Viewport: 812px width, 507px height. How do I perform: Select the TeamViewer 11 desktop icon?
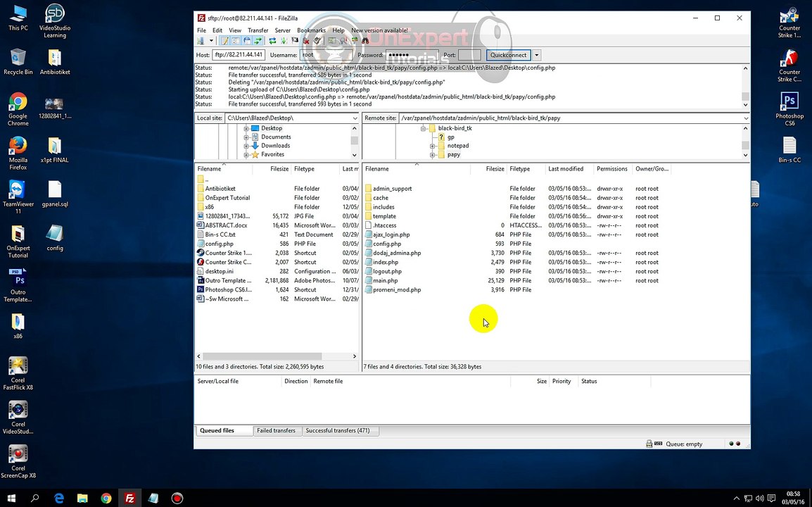[18, 197]
